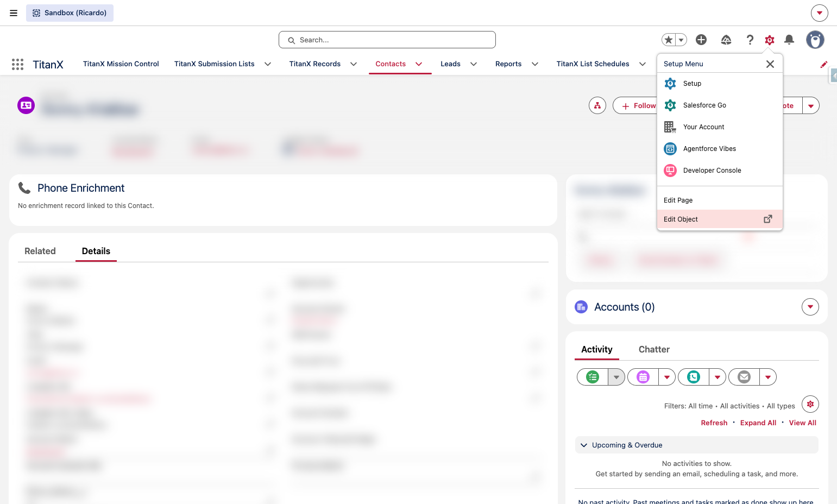Viewport: 837px width, 504px height.
Task: Launch Agentforce Vibes from Setup Menu
Action: coord(720,149)
